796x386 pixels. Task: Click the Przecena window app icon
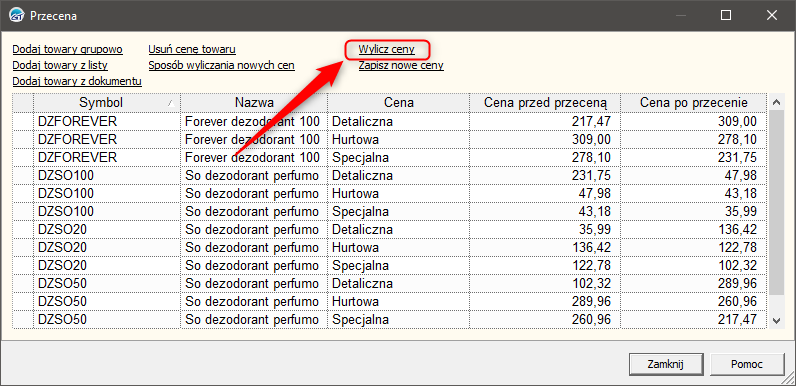click(x=17, y=15)
